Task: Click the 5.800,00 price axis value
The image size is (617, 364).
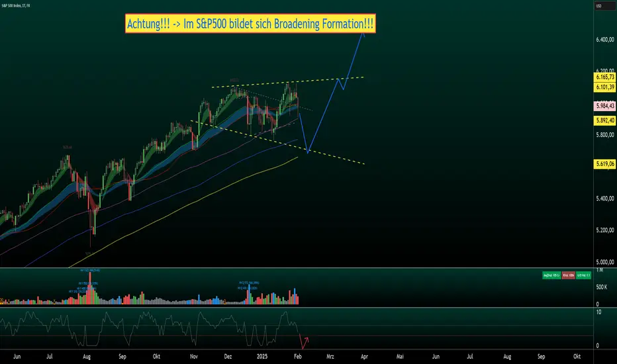Action: tap(605, 134)
